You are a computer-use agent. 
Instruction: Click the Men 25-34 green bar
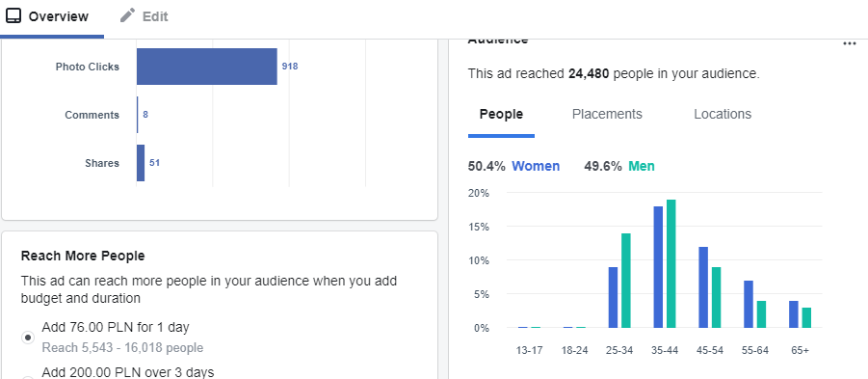pos(625,281)
